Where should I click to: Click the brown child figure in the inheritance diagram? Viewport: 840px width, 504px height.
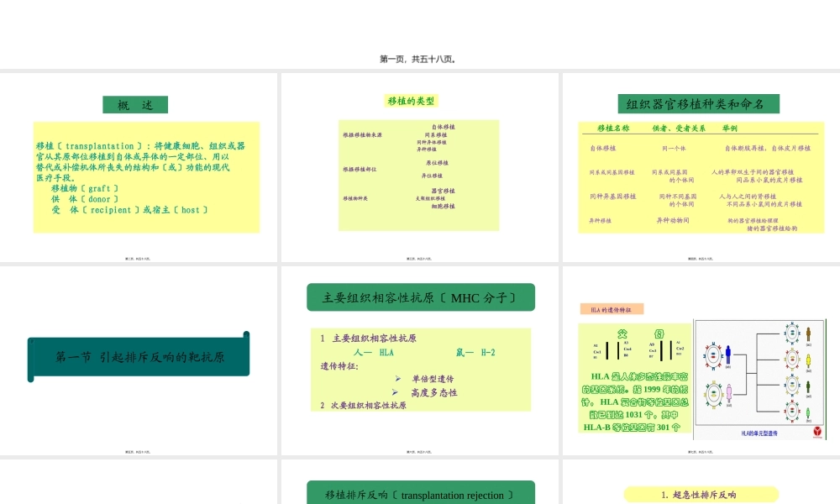[808, 333]
